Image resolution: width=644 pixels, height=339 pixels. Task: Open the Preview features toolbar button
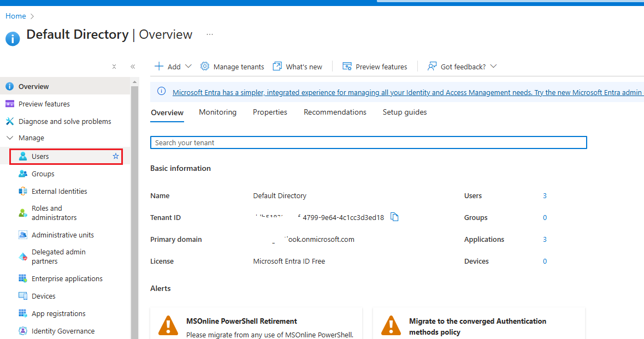click(375, 67)
